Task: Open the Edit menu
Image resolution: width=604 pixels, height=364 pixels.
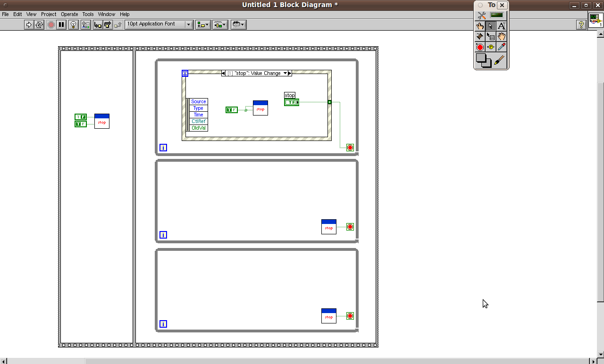Action: point(17,14)
